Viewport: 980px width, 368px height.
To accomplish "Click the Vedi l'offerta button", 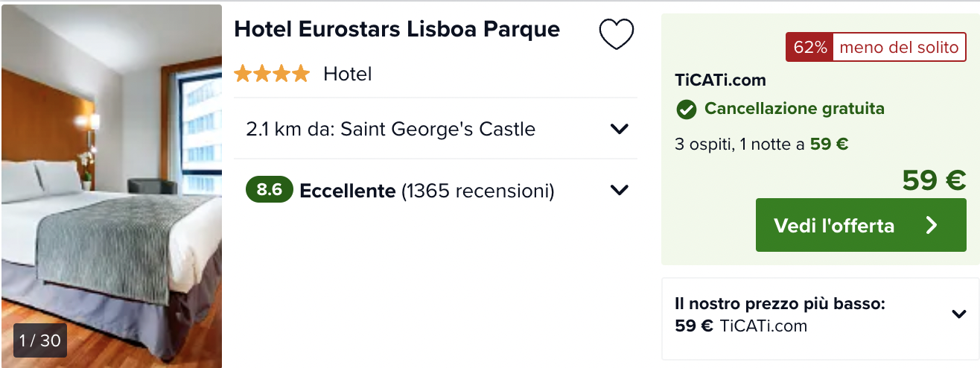I will 861,225.
